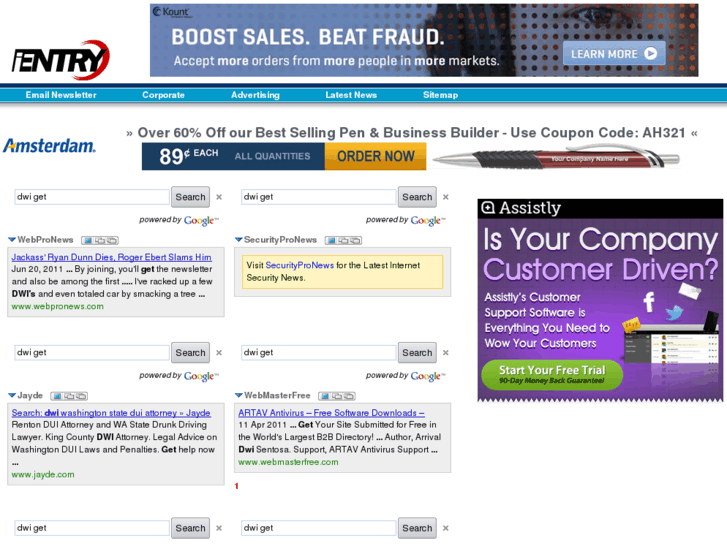Screen dimensions: 727x545
Task: Click Search button above WebProNews
Action: point(190,197)
